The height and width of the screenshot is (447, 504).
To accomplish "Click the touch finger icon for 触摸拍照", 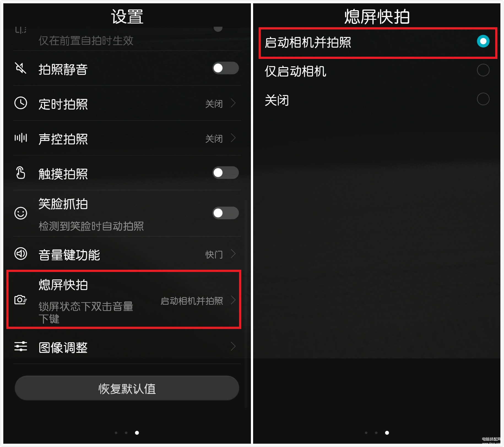I will pyautogui.click(x=21, y=173).
